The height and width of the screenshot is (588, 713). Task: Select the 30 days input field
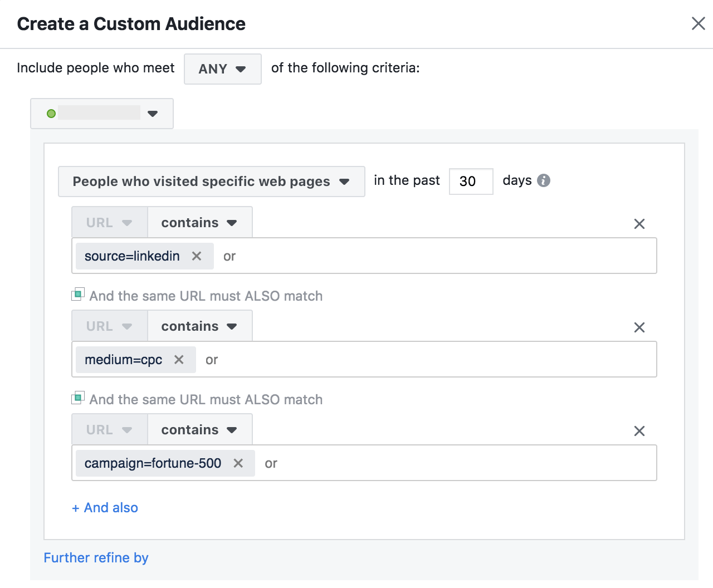tap(471, 181)
